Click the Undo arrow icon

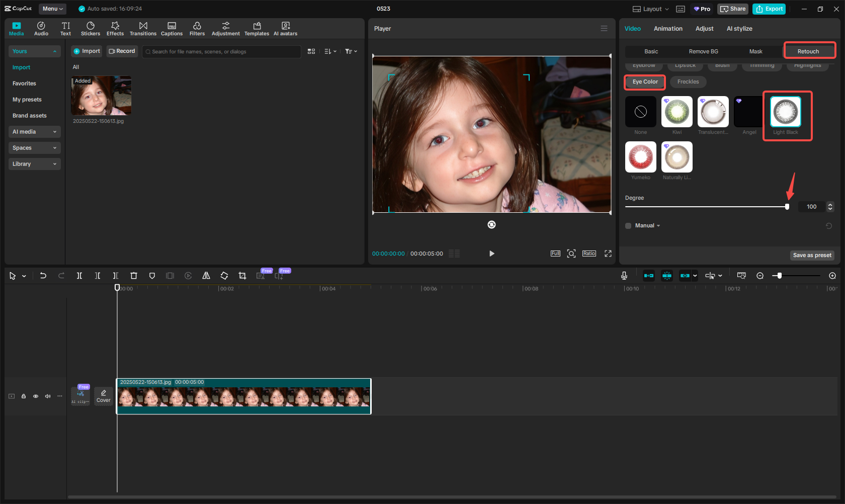[x=43, y=276]
